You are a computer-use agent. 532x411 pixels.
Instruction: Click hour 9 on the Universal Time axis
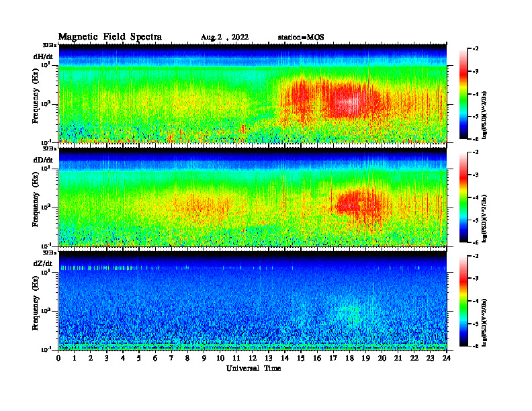(x=204, y=358)
